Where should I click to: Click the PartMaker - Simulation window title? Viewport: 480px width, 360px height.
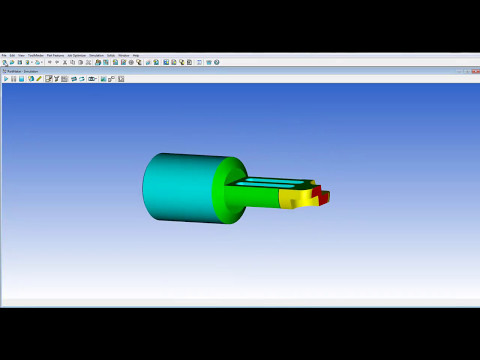coord(23,71)
